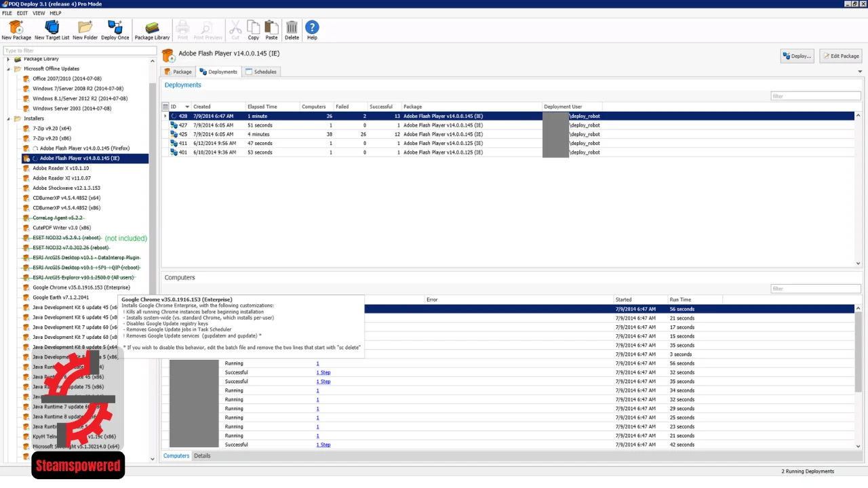Open the '1 Step' link in the 32 seconds row
Image resolution: width=868 pixels, height=488 pixels.
pyautogui.click(x=323, y=372)
